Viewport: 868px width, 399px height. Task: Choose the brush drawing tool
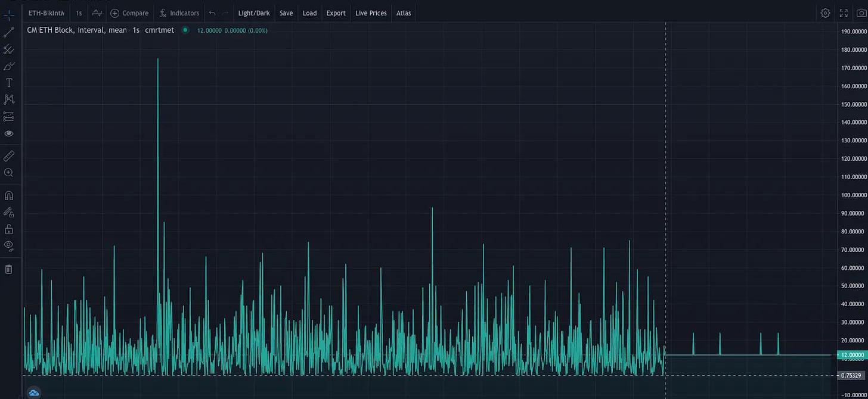click(x=9, y=66)
